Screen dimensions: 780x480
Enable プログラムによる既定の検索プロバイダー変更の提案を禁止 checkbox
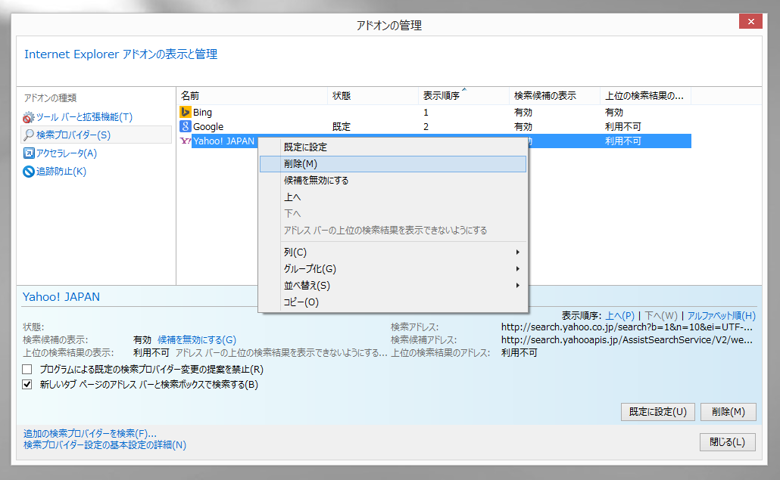click(27, 369)
